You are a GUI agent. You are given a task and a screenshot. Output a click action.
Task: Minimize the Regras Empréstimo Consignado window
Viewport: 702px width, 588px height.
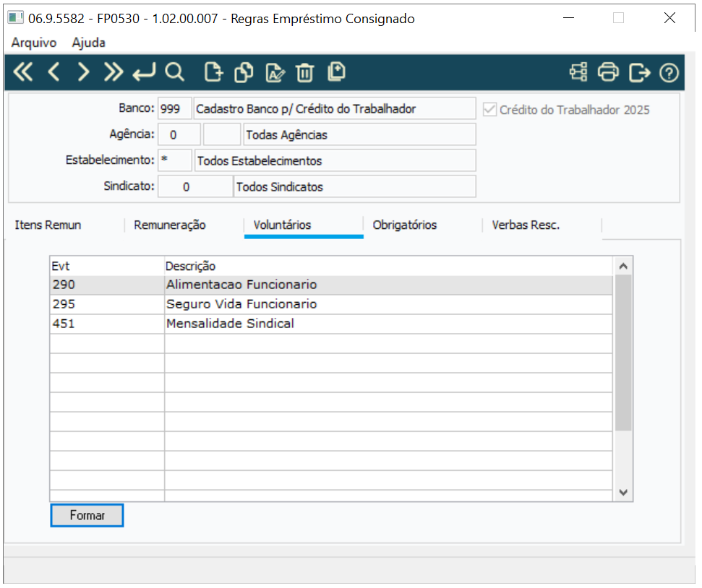pyautogui.click(x=568, y=18)
